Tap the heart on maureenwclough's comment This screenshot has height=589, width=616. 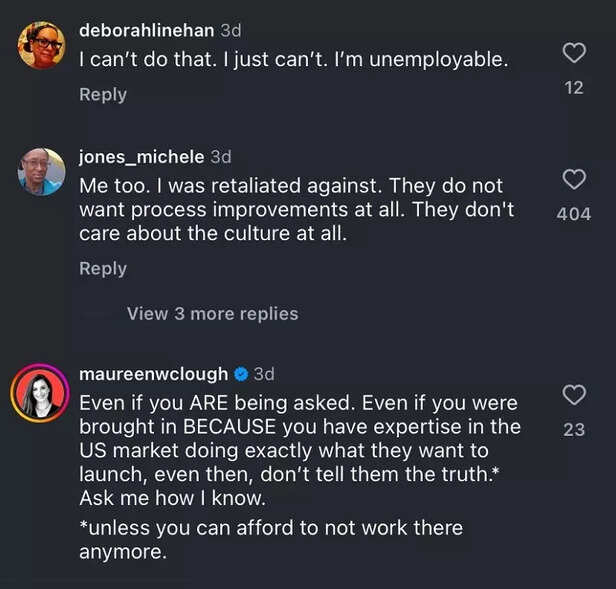[x=574, y=395]
